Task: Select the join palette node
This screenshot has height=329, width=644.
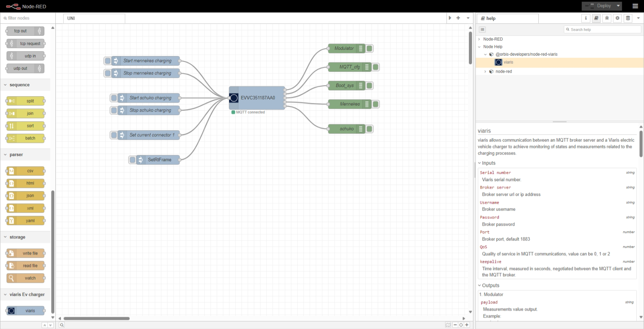Action: tap(25, 114)
